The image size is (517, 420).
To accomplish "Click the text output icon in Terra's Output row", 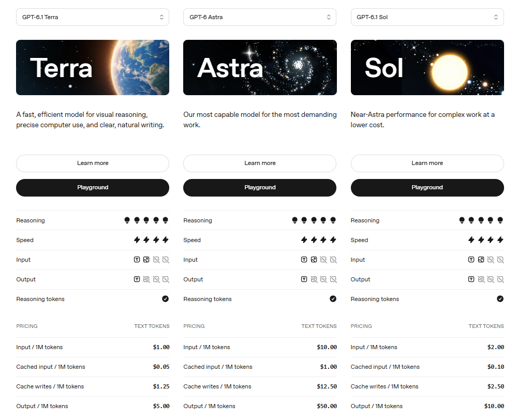I will coord(137,279).
